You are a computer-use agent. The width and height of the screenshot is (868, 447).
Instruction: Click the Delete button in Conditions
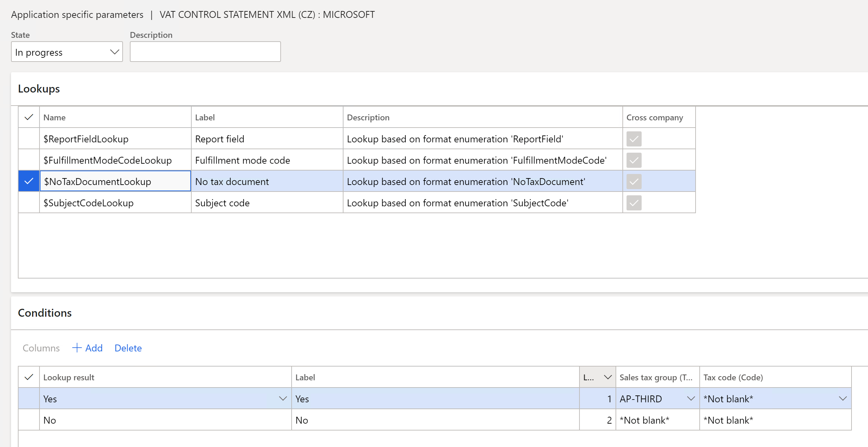(x=128, y=348)
